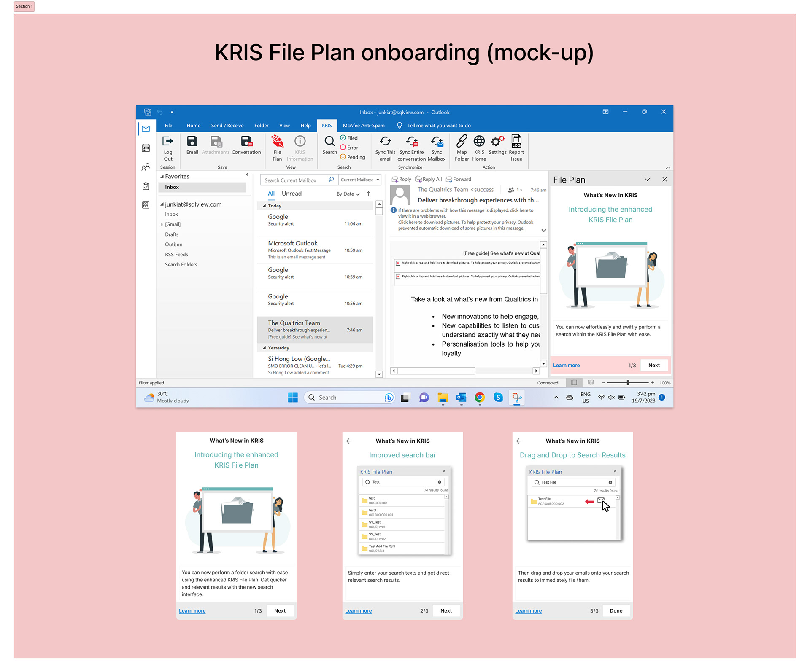
Task: Click the Windows Start button
Action: pos(293,398)
